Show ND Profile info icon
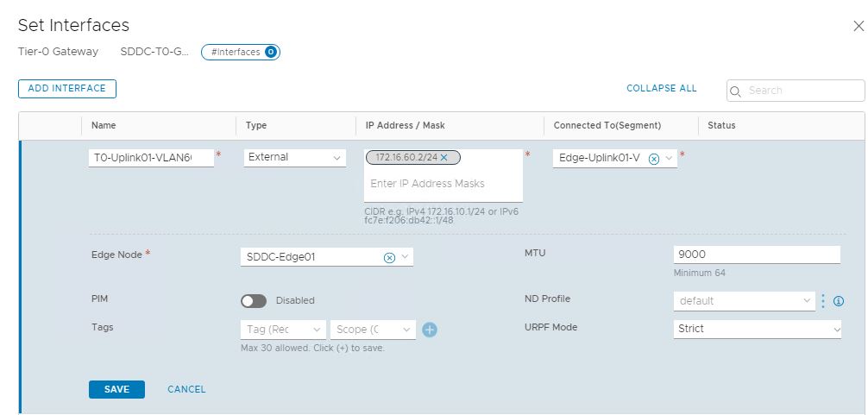 pyautogui.click(x=838, y=301)
